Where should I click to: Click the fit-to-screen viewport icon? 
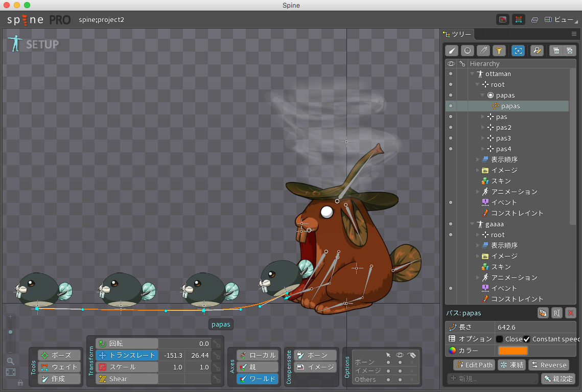click(x=10, y=372)
